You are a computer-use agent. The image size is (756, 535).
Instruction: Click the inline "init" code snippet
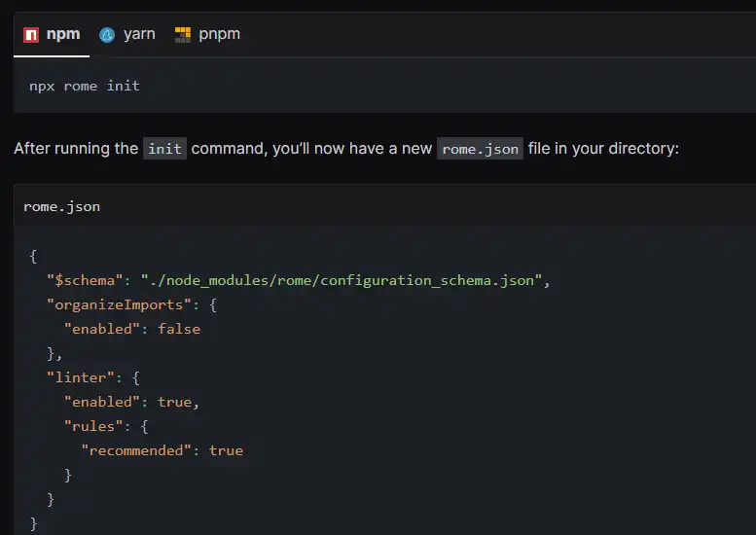point(164,149)
